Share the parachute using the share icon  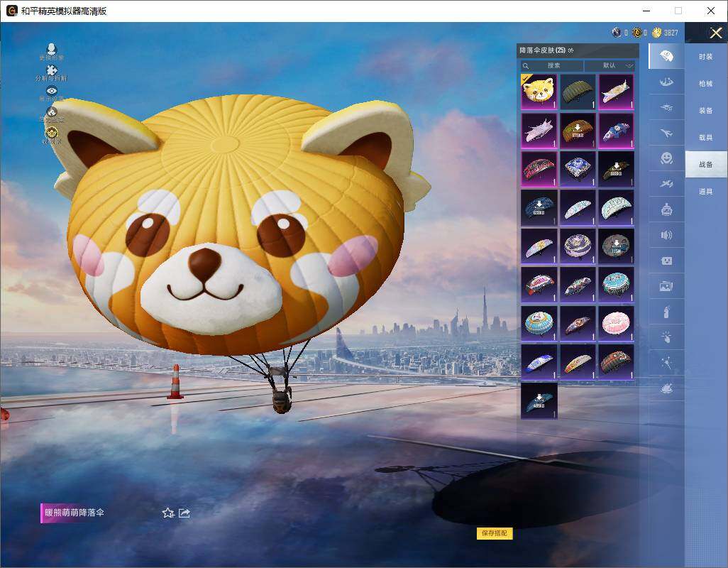pos(184,513)
